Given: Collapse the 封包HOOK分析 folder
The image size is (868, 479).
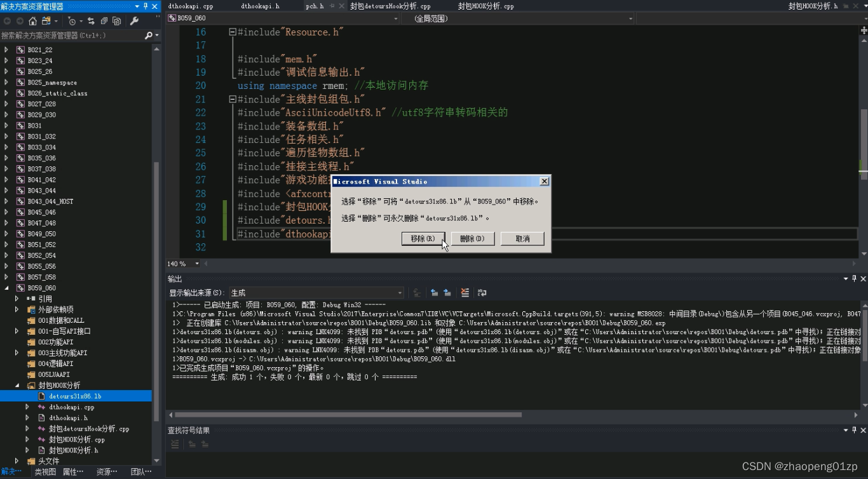Looking at the screenshot, I should point(17,386).
